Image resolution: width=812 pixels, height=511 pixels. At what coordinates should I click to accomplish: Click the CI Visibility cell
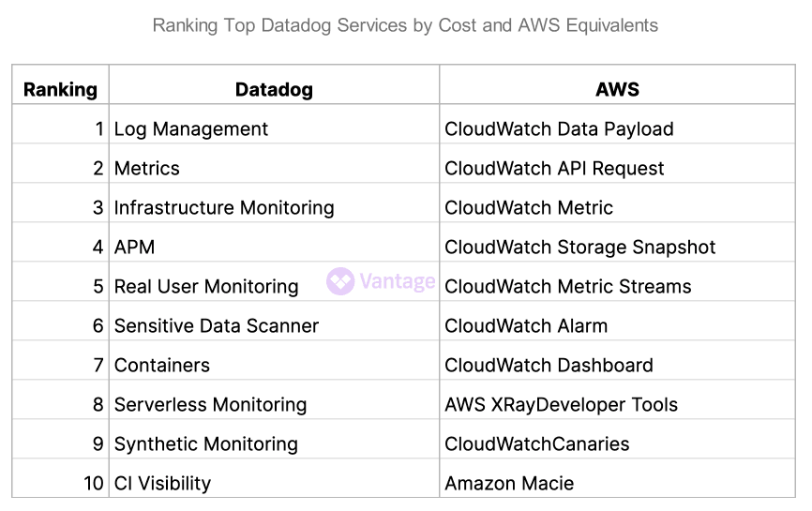[163, 484]
